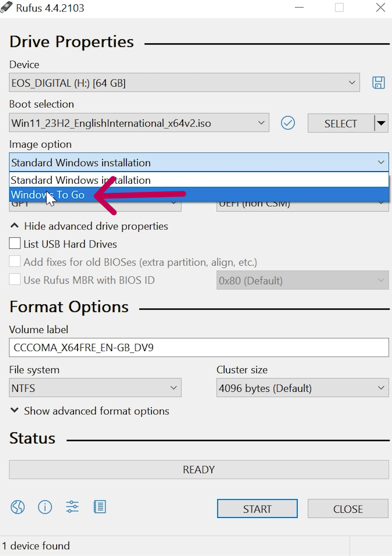Click the ISO checksum checkmark icon
This screenshot has width=392, height=556.
[288, 123]
